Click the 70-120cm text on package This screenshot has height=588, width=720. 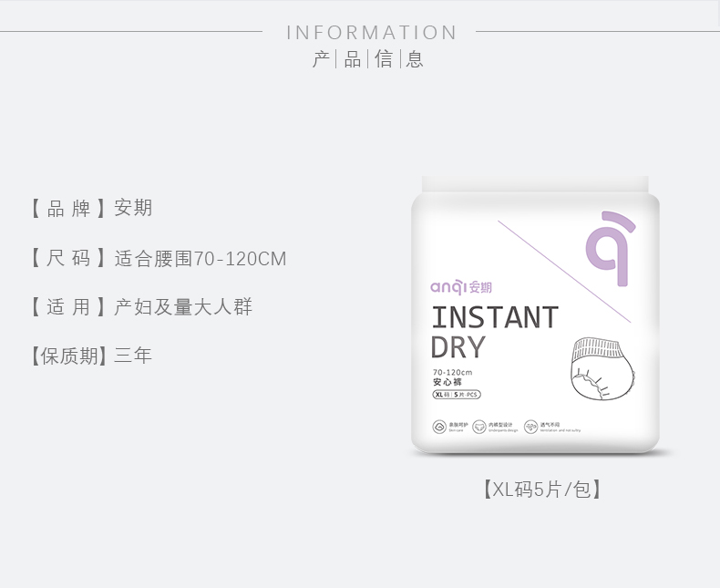[x=451, y=373]
